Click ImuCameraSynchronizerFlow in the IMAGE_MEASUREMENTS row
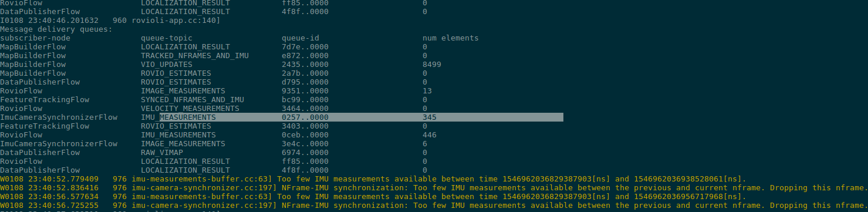 (x=59, y=144)
